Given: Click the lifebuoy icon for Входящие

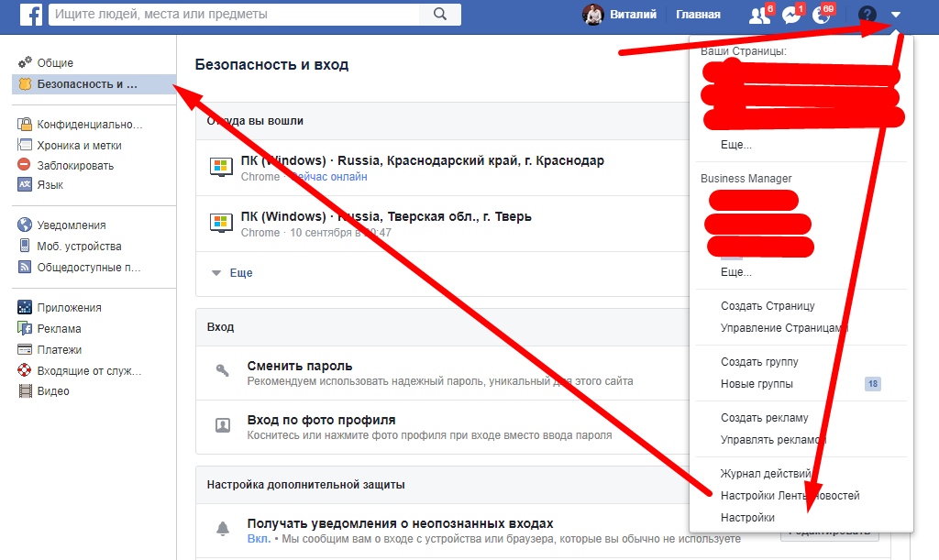Looking at the screenshot, I should click(25, 369).
